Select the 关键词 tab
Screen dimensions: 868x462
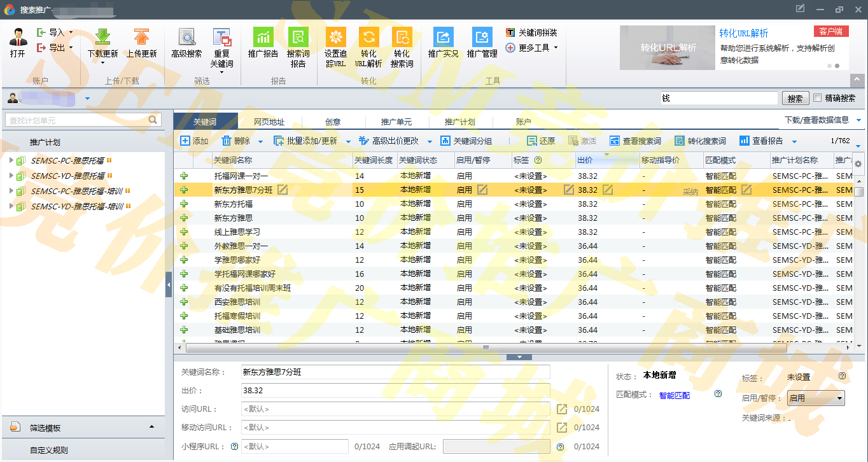pyautogui.click(x=206, y=122)
